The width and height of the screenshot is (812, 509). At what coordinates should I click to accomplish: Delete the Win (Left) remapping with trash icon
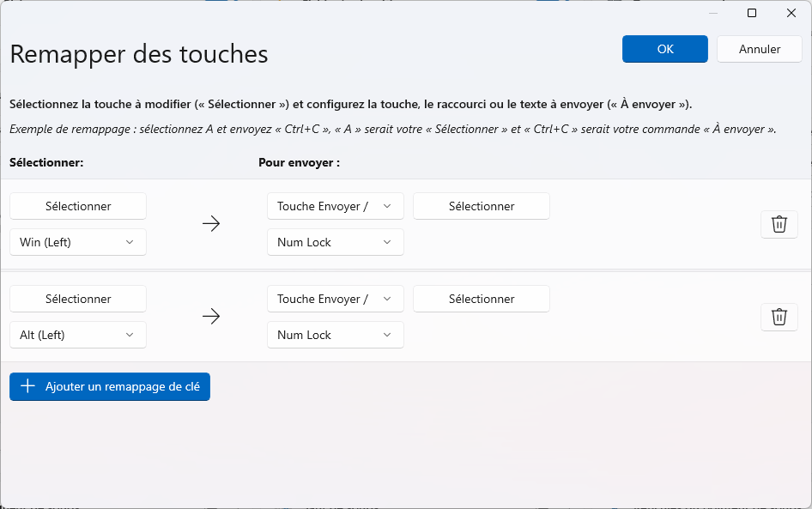[x=779, y=224]
